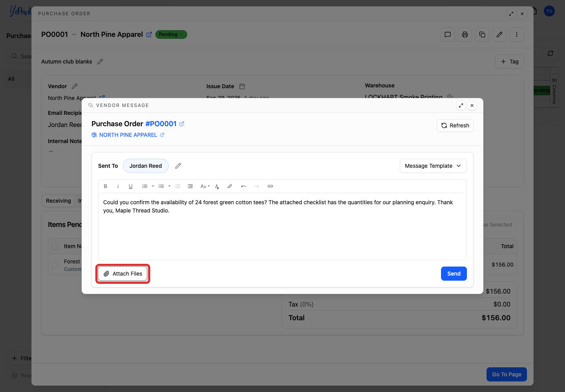Open the Issue Date calendar picker
The width and height of the screenshot is (565, 392).
point(242,86)
